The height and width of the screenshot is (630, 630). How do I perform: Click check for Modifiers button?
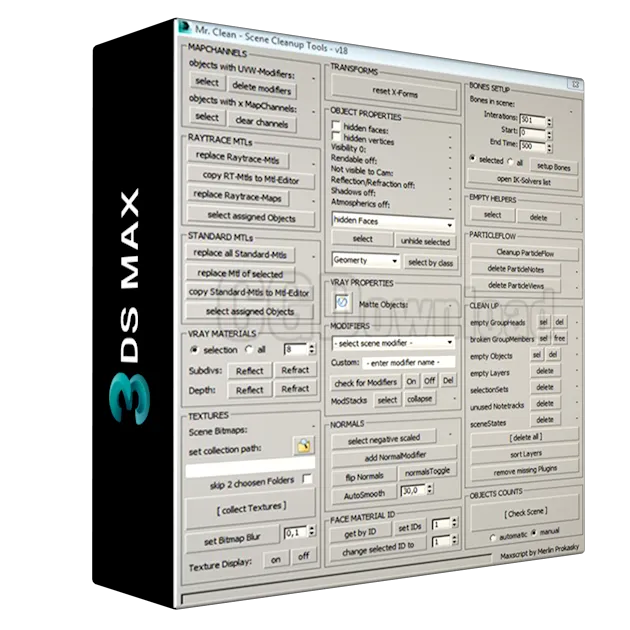tap(366, 382)
